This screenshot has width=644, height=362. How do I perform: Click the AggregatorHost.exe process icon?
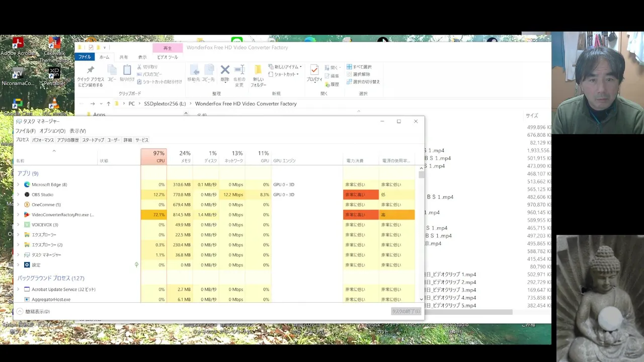tap(27, 300)
